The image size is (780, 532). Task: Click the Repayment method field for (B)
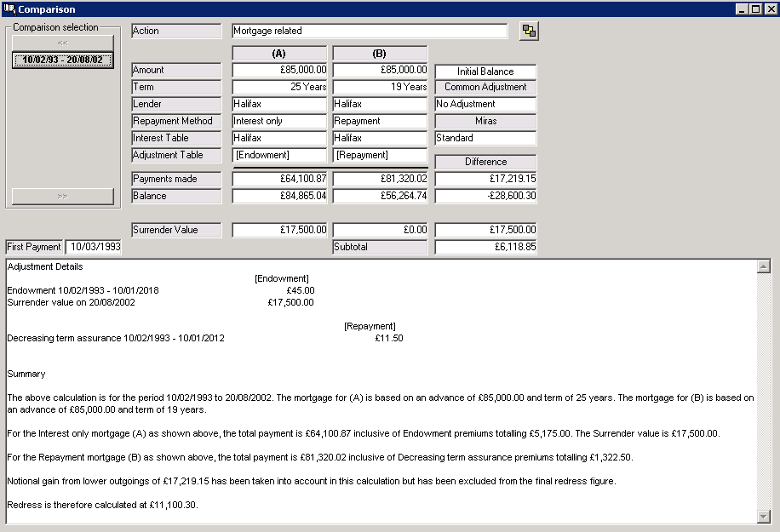[x=380, y=121]
